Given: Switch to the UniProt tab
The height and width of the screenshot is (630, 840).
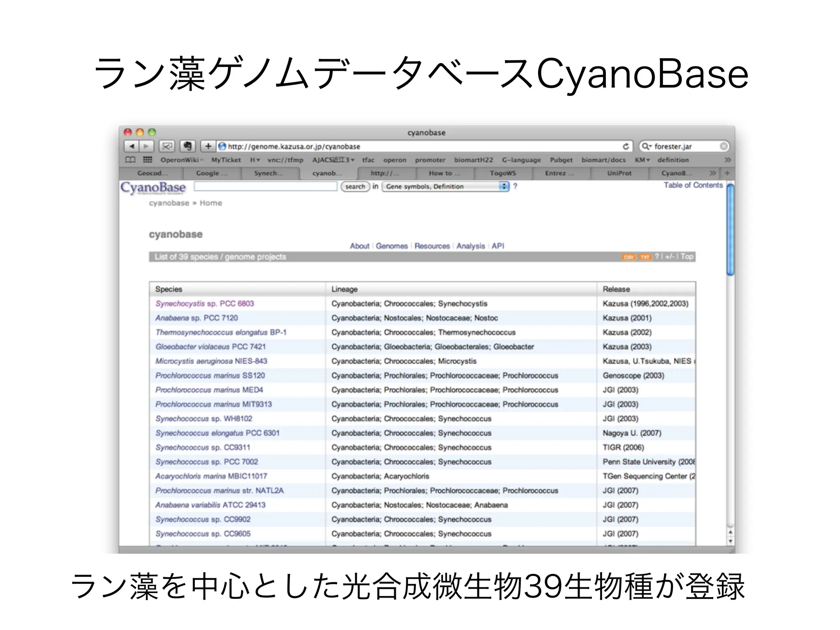Looking at the screenshot, I should pyautogui.click(x=619, y=173).
